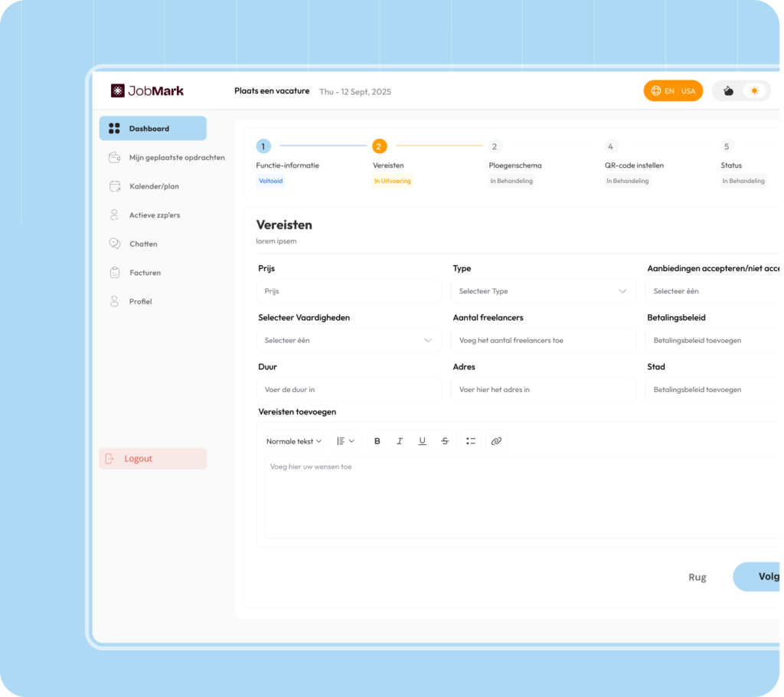Toggle underline formatting icon
Screen dimensions: 784x697
422,441
